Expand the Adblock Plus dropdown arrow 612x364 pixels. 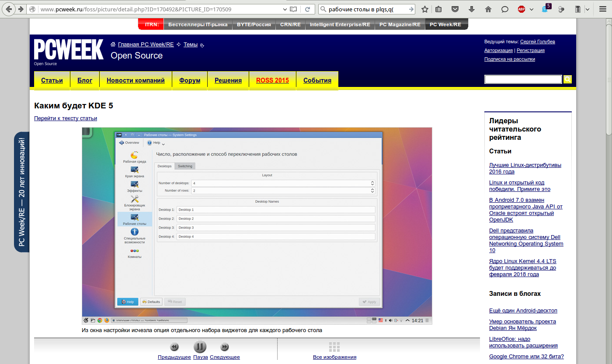(x=532, y=9)
